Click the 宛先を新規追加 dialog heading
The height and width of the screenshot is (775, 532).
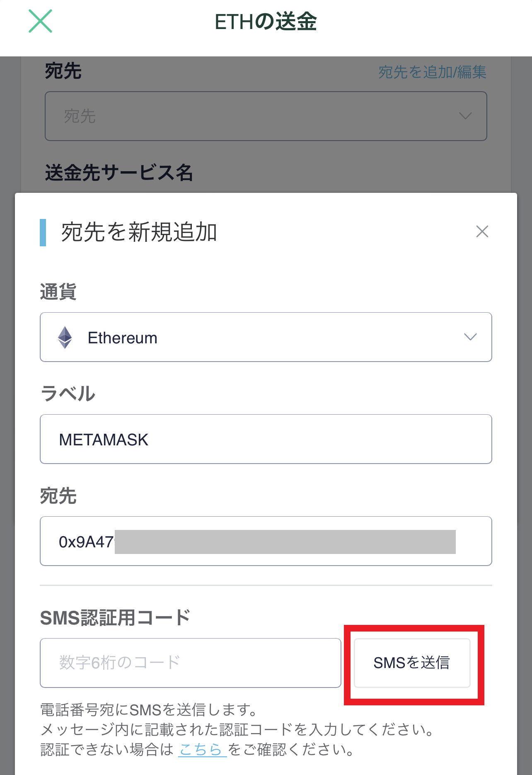click(139, 232)
